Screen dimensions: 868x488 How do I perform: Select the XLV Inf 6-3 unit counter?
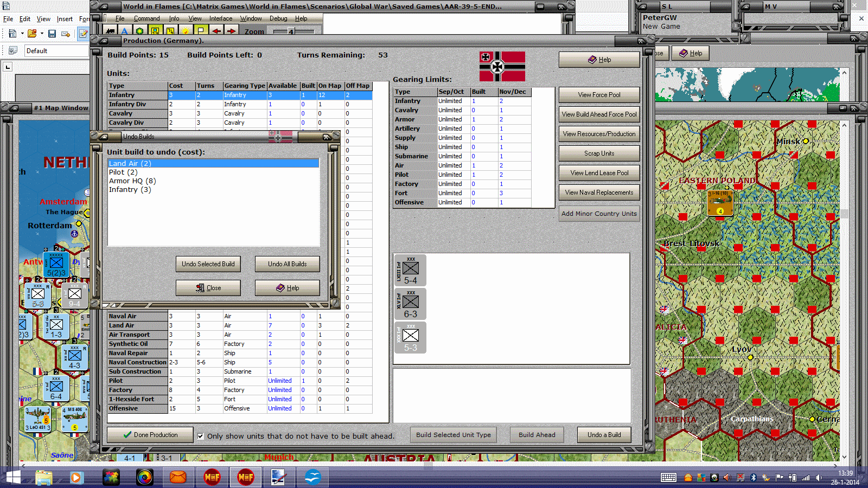410,304
